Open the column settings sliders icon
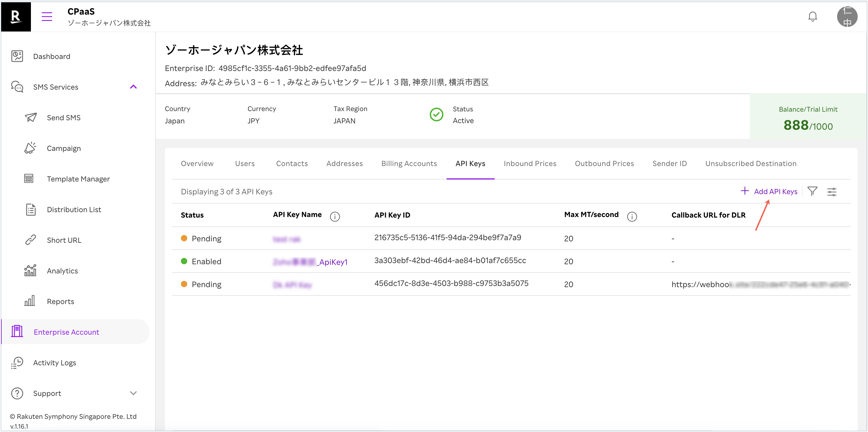Screen dimensions: 868x432 click(832, 192)
